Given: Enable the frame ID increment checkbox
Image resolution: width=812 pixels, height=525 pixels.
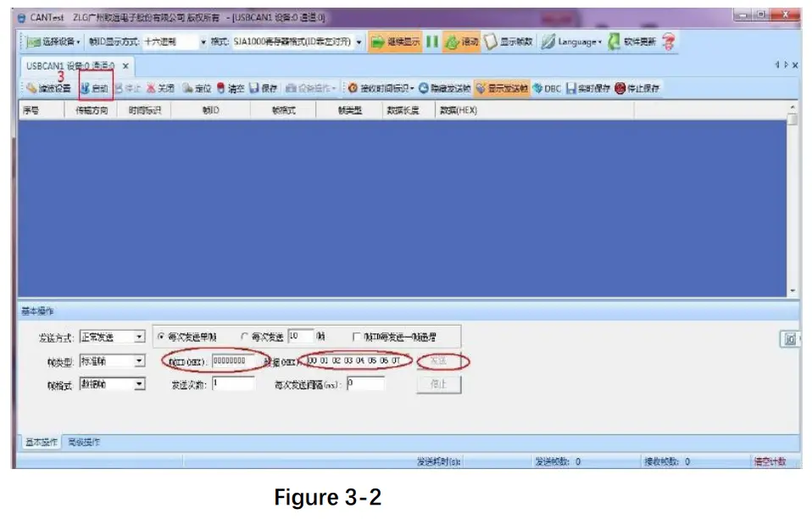Looking at the screenshot, I should pyautogui.click(x=356, y=337).
